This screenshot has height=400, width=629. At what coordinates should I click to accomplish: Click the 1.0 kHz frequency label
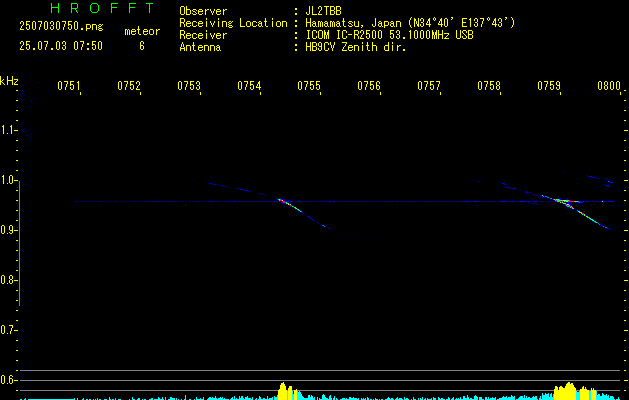[x=8, y=180]
